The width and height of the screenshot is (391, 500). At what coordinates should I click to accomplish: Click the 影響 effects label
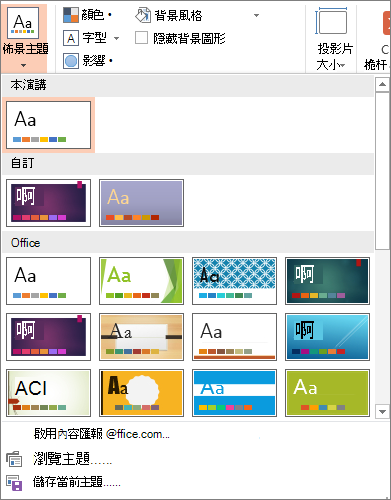click(94, 61)
